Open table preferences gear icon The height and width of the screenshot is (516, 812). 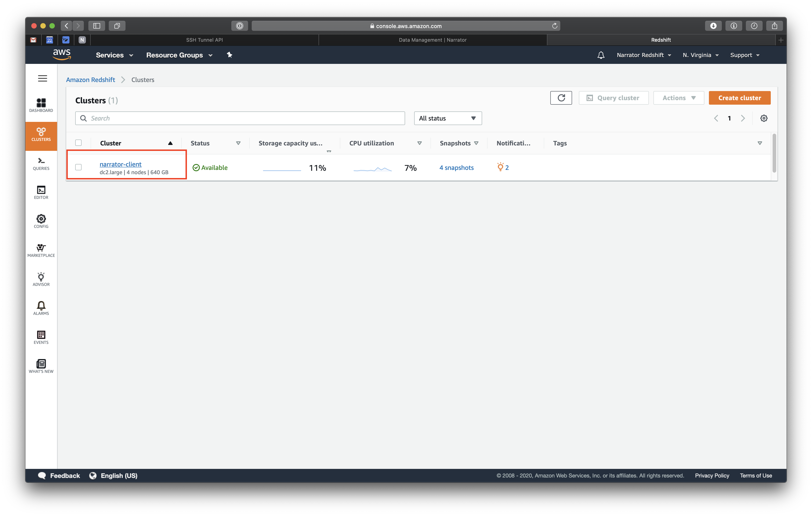[x=764, y=118]
